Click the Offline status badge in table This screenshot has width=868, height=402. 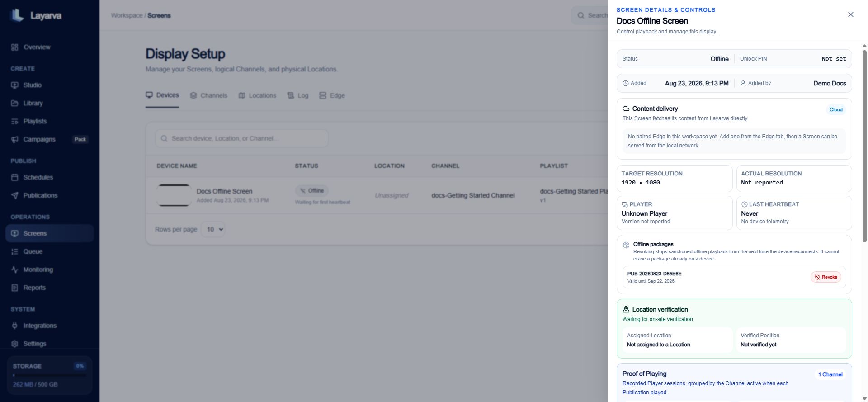(312, 191)
